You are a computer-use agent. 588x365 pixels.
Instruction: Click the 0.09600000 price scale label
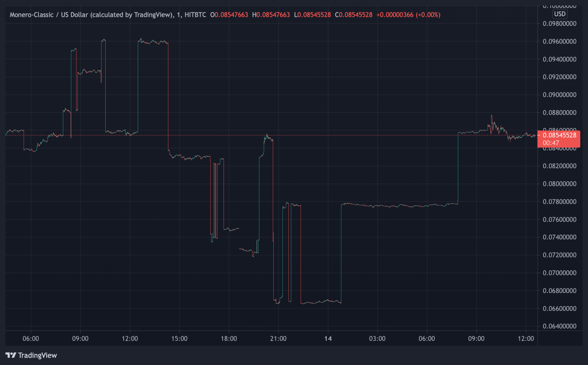tap(559, 41)
